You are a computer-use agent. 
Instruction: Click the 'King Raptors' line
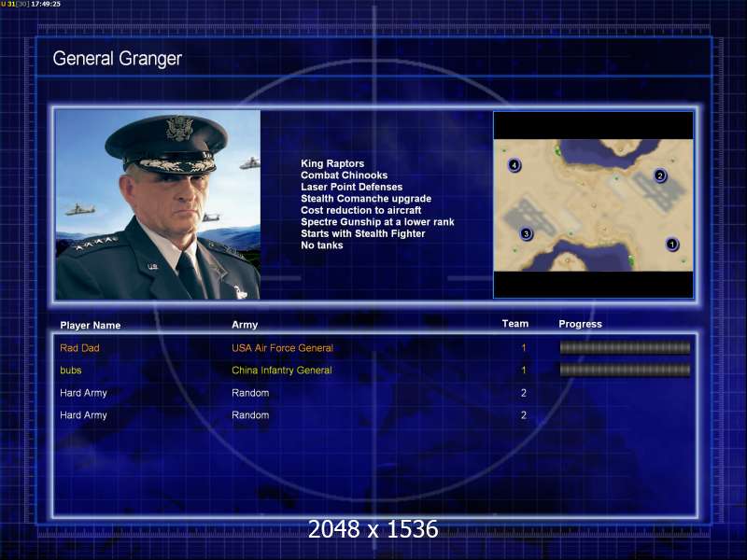click(x=332, y=163)
